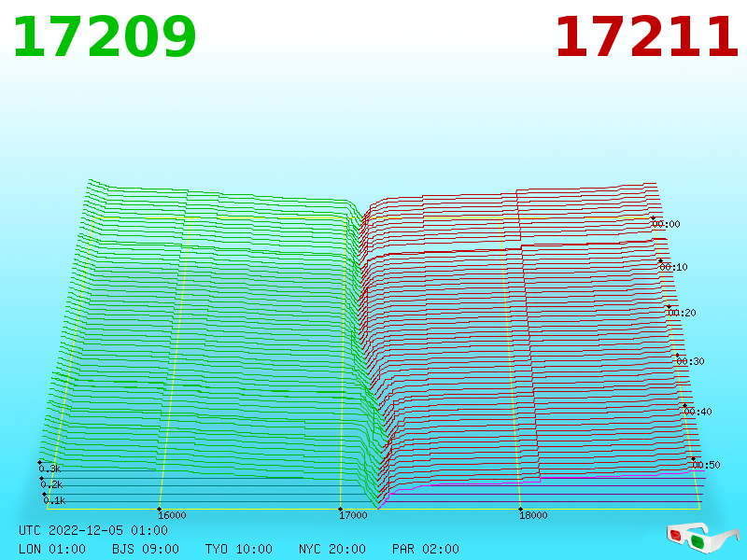
Task: Click the 0.2k depth axis label
Action: (x=51, y=484)
